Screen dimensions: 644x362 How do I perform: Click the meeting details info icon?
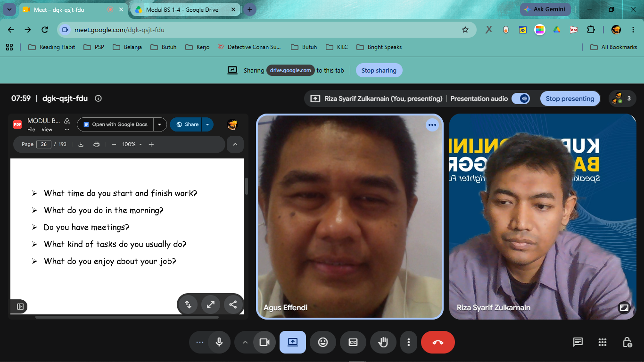98,99
